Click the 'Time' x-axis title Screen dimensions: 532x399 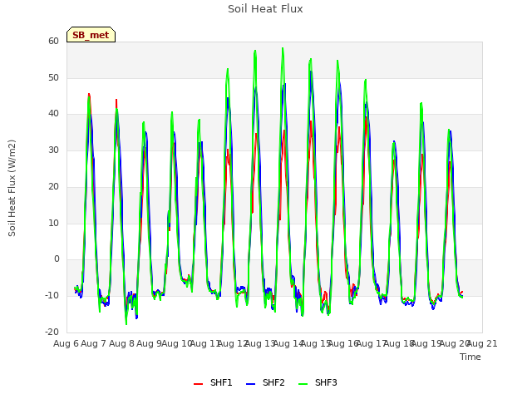click(470, 357)
